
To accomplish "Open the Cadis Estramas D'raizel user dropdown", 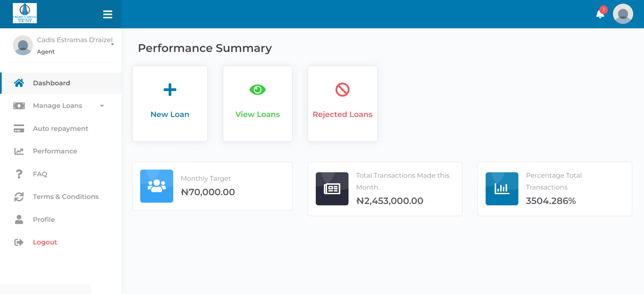I will [112, 44].
